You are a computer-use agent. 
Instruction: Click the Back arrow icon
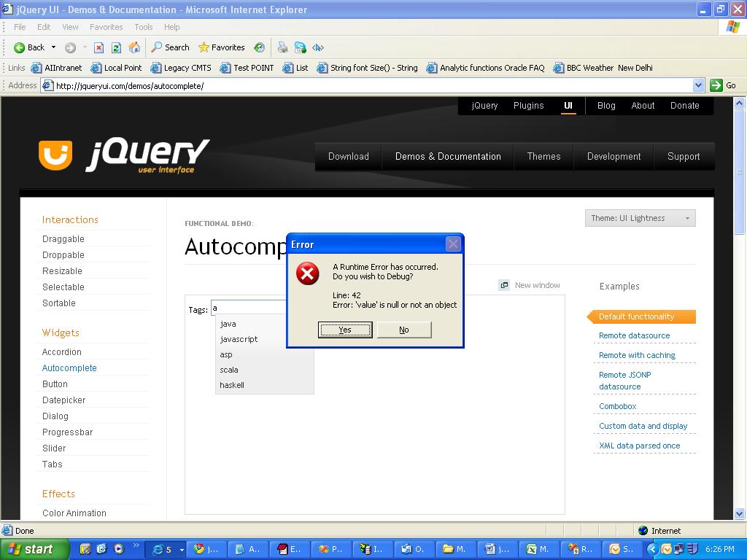click(x=20, y=47)
